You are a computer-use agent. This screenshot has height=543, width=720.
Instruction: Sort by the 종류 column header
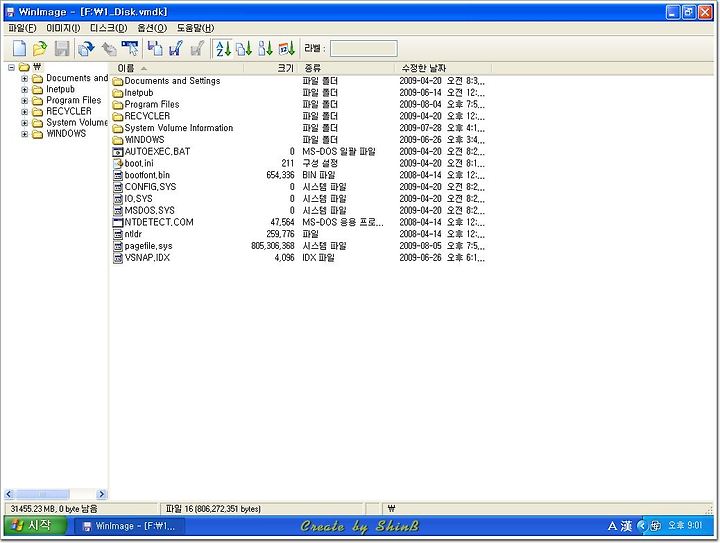click(347, 68)
